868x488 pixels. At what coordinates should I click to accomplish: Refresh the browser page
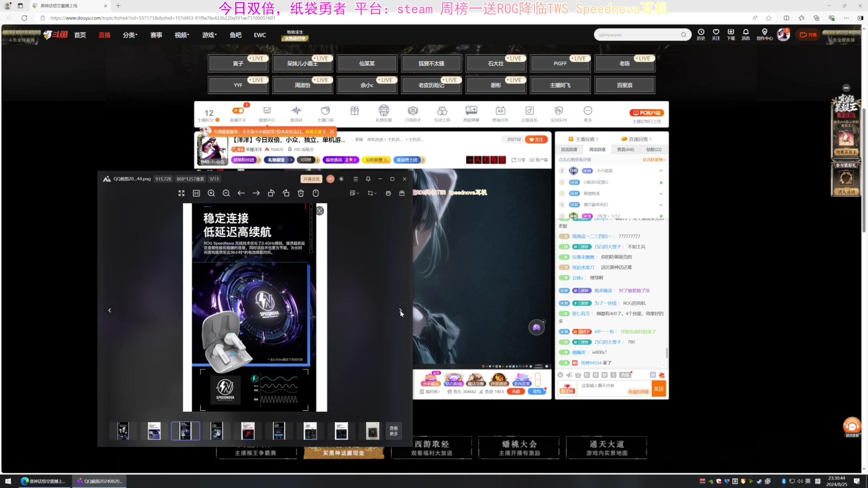coord(24,18)
